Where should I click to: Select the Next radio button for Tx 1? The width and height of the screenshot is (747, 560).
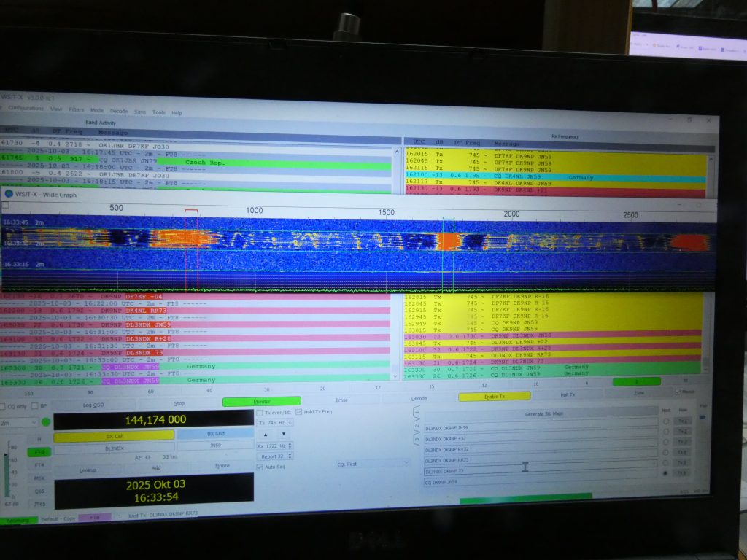click(x=665, y=421)
